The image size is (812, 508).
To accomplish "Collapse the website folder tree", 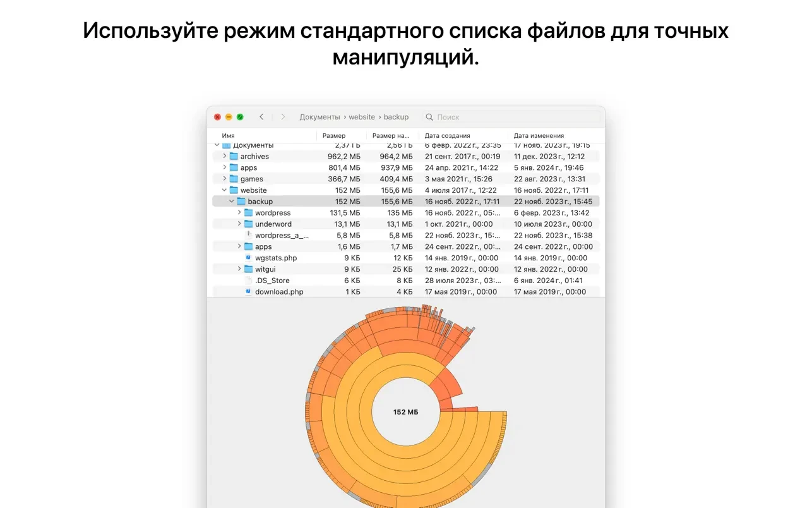I will point(224,190).
